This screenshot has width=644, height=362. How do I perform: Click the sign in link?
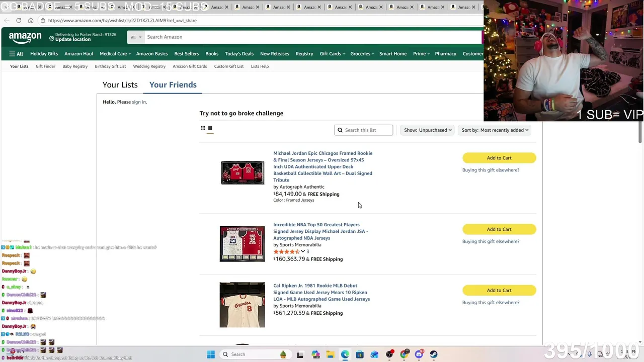pos(139,102)
